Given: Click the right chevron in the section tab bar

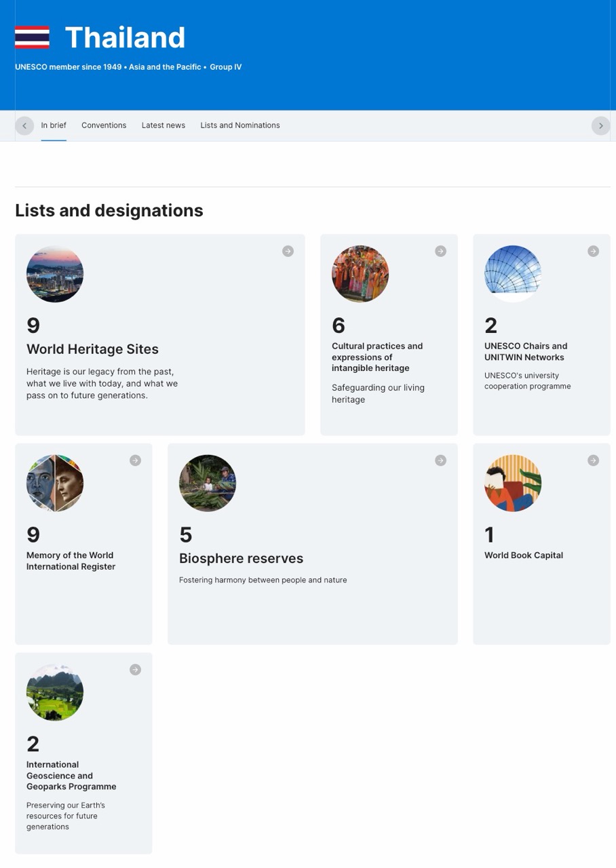Looking at the screenshot, I should pos(600,125).
